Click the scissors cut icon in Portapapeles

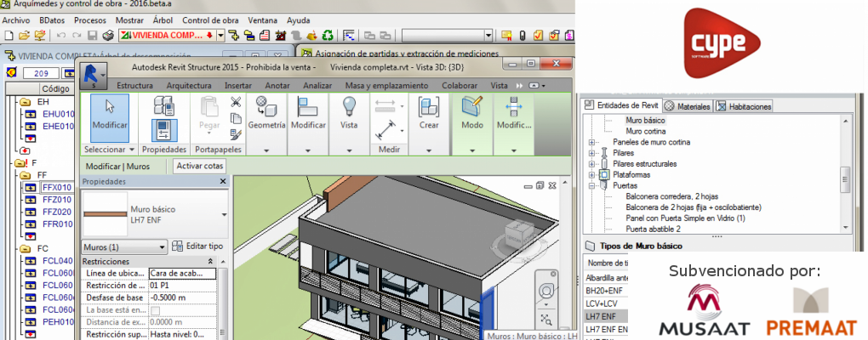(x=236, y=102)
